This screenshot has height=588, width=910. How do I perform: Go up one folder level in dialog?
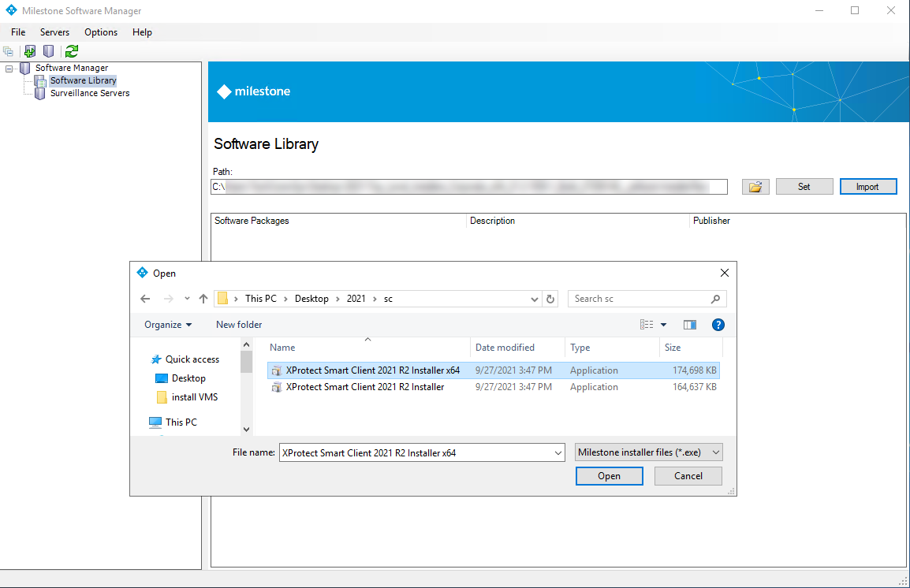pyautogui.click(x=203, y=299)
